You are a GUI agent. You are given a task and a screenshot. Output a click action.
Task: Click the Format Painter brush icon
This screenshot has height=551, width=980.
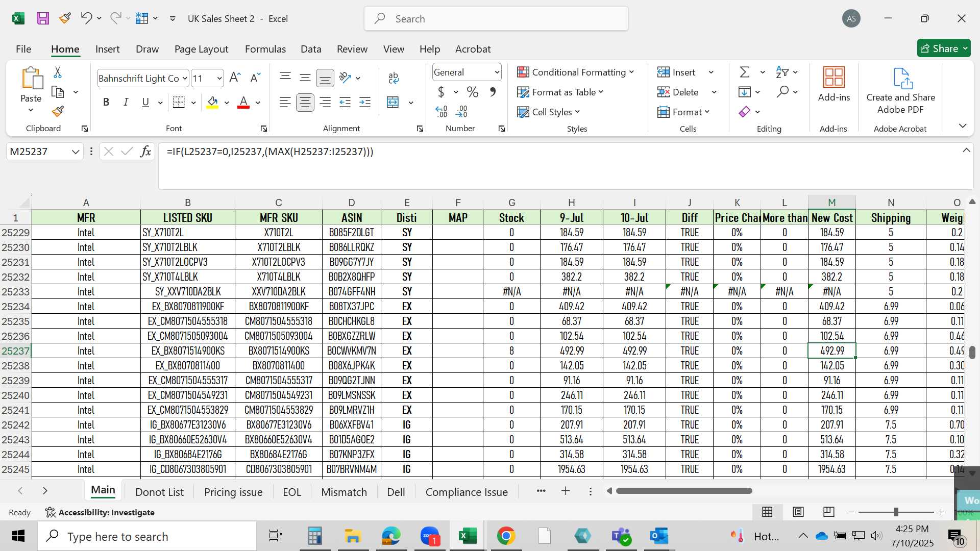pos(58,111)
